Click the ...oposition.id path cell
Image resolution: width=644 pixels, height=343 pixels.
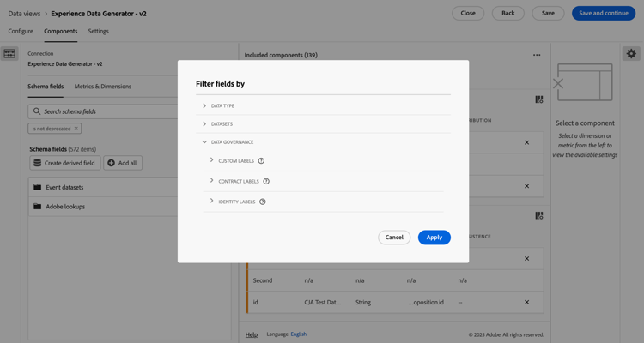pyautogui.click(x=426, y=303)
